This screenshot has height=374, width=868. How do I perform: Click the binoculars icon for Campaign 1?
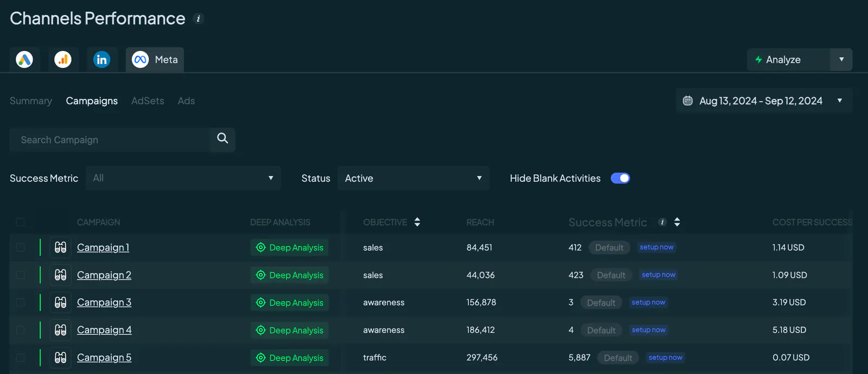61,248
